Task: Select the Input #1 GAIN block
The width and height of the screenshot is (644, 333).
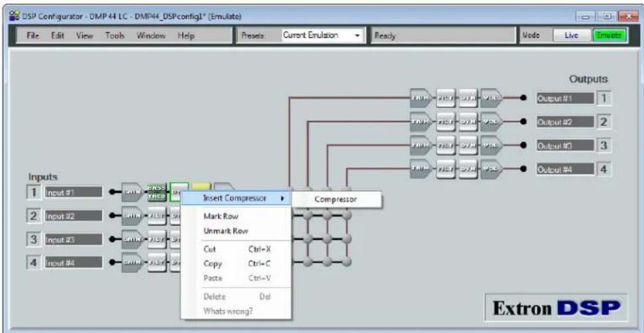Action: point(133,192)
